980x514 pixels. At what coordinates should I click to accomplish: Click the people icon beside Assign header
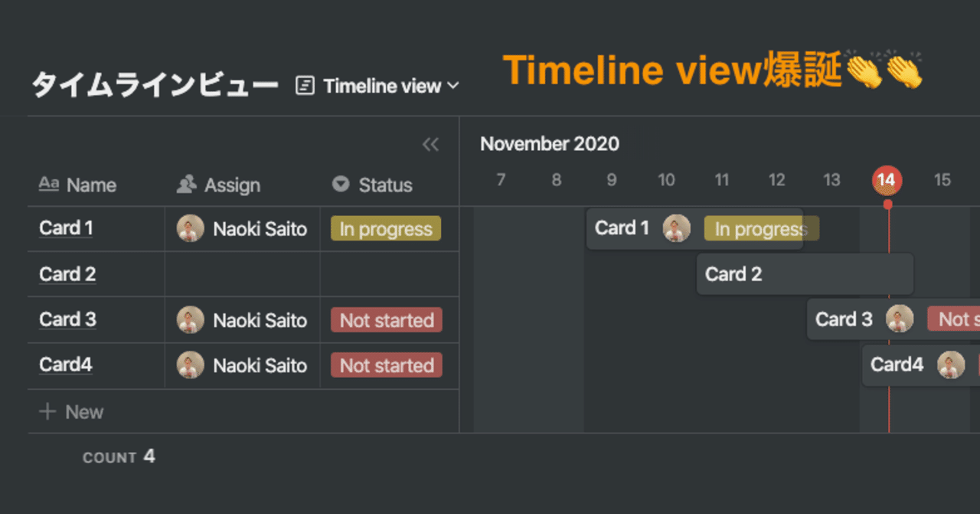pos(187,185)
